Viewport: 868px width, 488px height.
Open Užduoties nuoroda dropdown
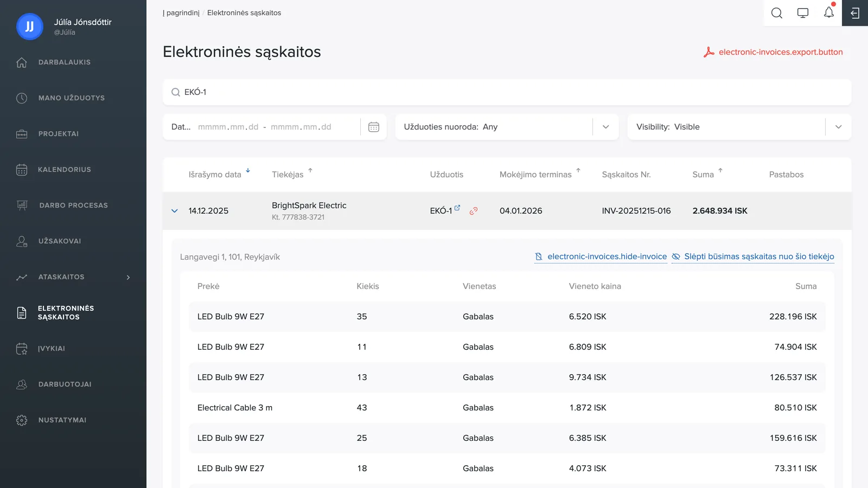coord(606,127)
